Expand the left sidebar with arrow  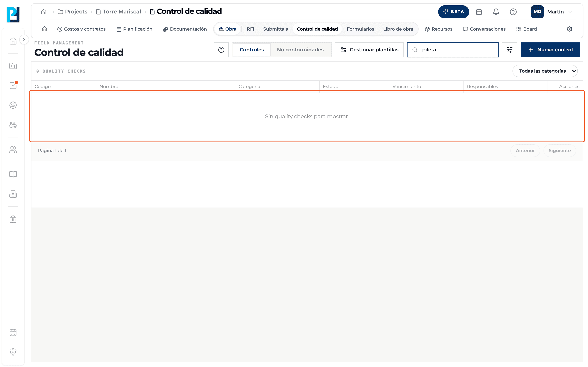pos(24,40)
